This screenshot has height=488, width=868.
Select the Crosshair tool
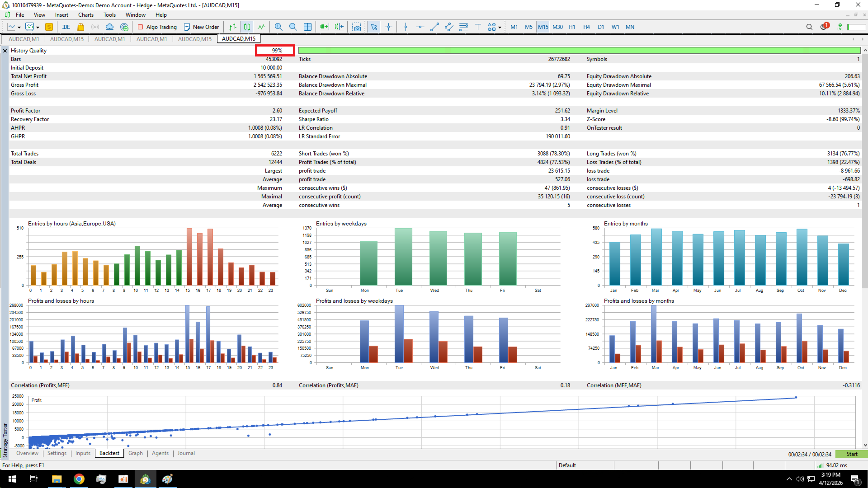coord(388,27)
